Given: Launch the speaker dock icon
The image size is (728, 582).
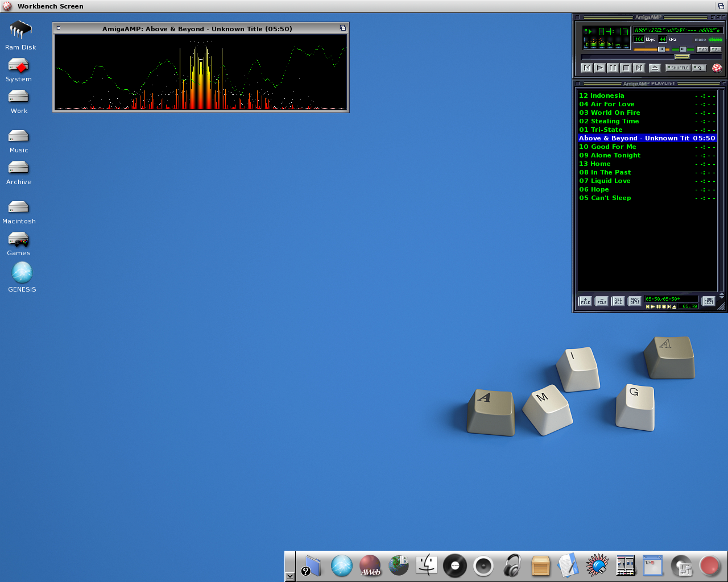Looking at the screenshot, I should tap(483, 566).
